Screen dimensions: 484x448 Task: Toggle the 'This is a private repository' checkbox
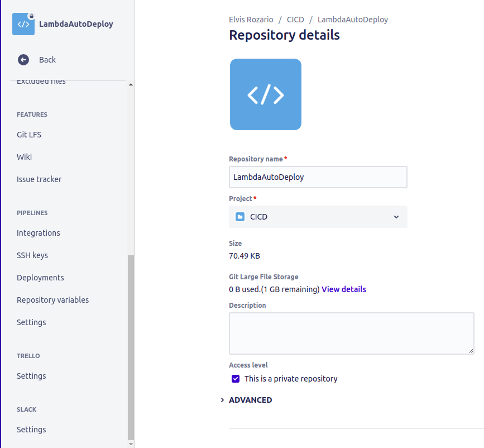click(235, 379)
